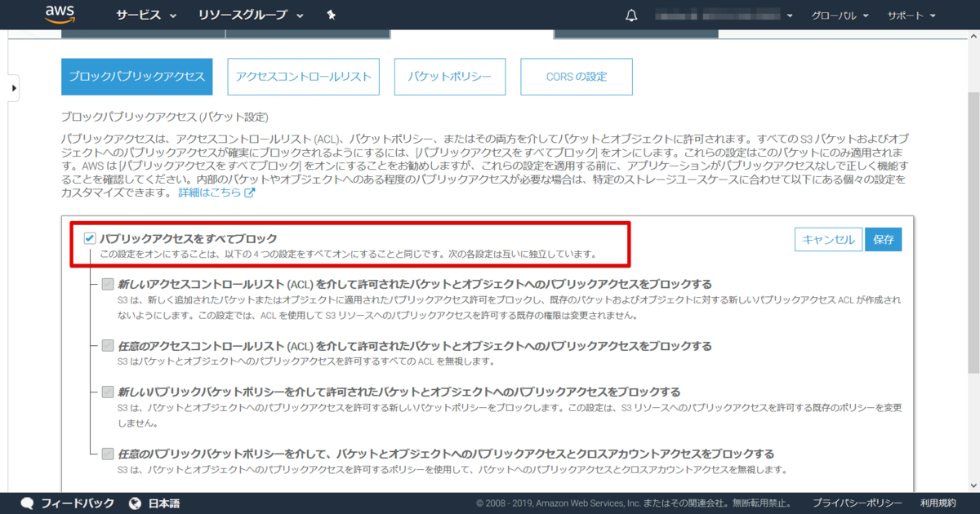
Task: Click the feedback speech bubble icon
Action: click(x=27, y=503)
